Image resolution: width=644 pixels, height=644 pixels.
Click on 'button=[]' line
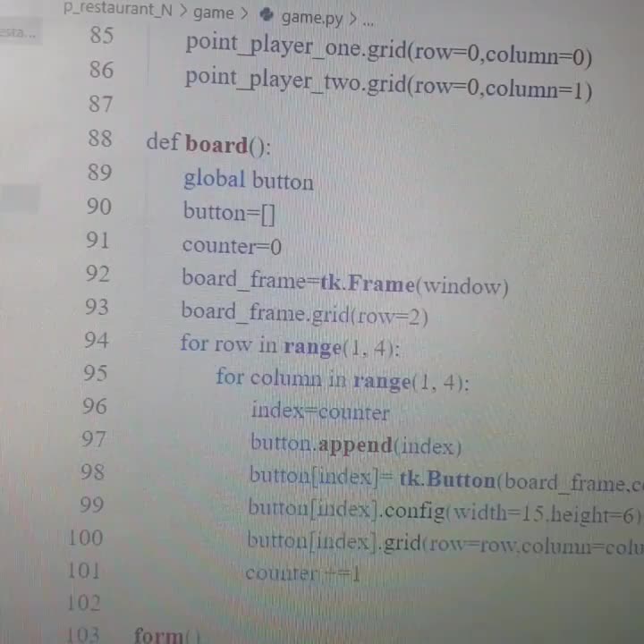[x=229, y=213]
